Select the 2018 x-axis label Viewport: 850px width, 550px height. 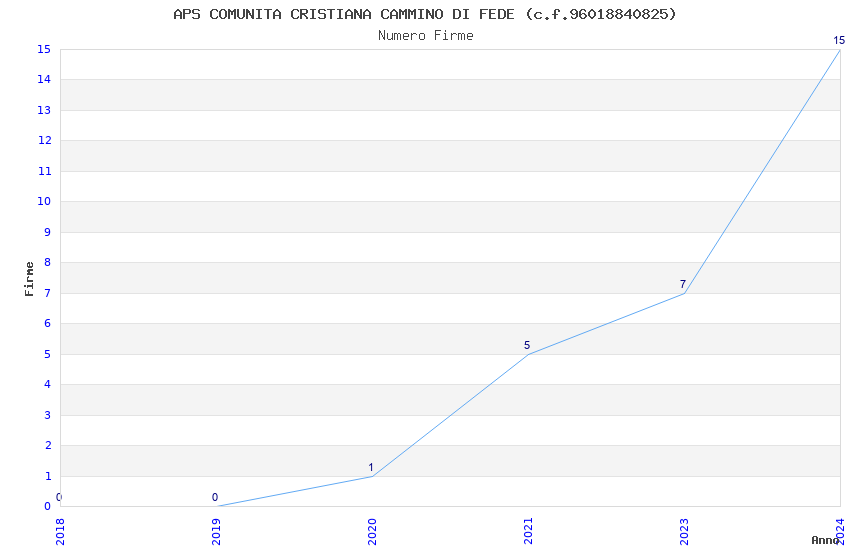point(60,532)
